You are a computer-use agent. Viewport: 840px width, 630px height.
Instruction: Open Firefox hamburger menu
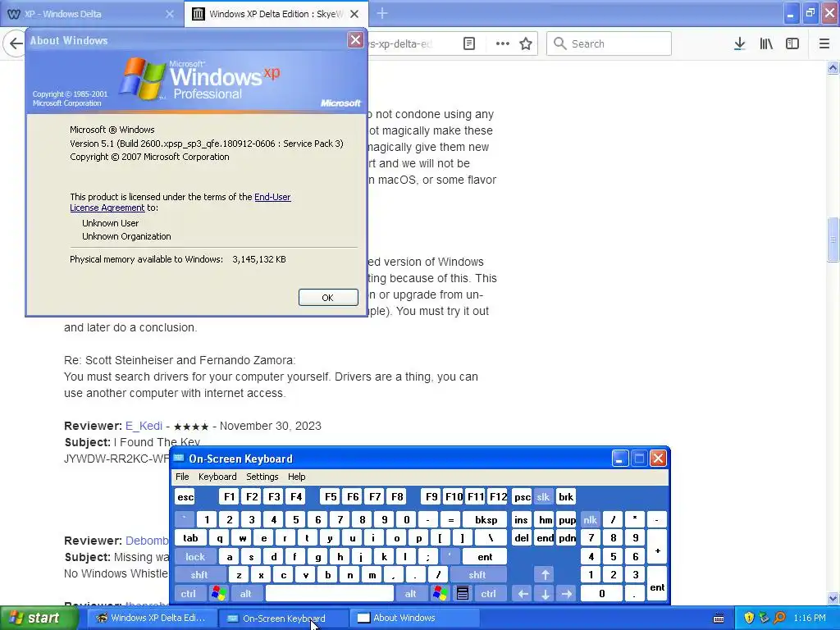pyautogui.click(x=824, y=44)
